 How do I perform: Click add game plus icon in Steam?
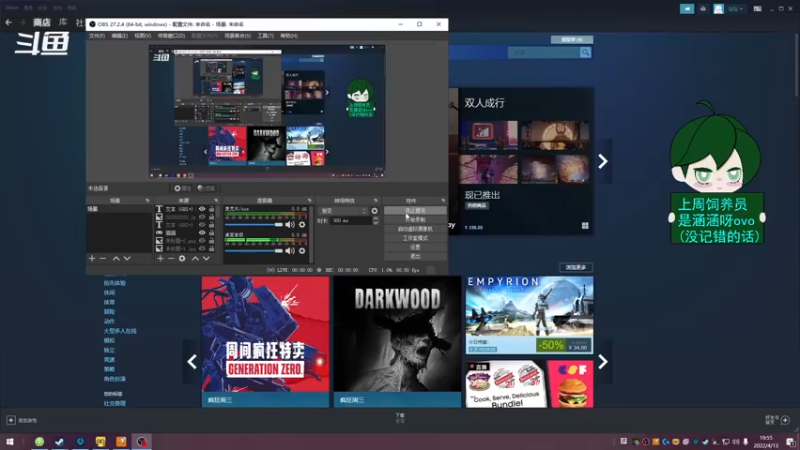pyautogui.click(x=11, y=420)
